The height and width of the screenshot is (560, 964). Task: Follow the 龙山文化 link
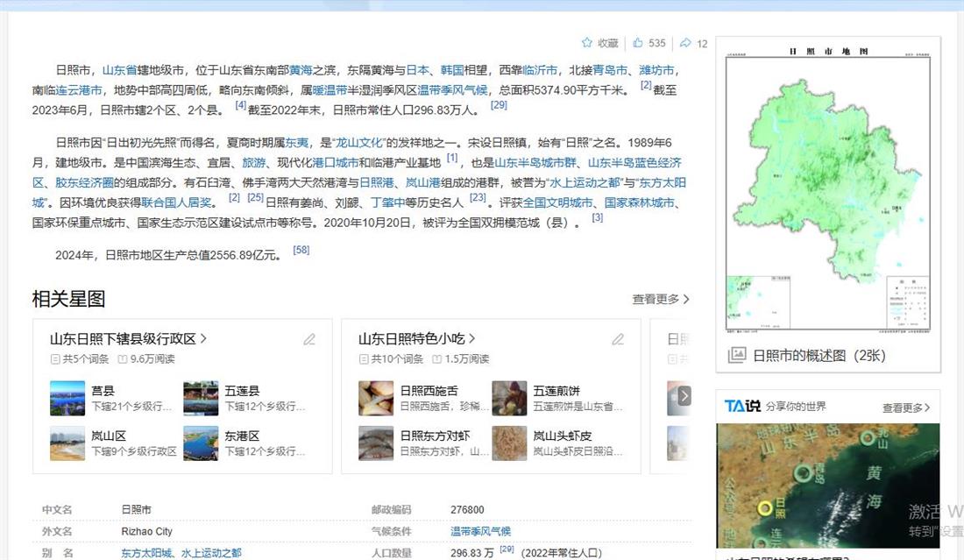pos(359,143)
